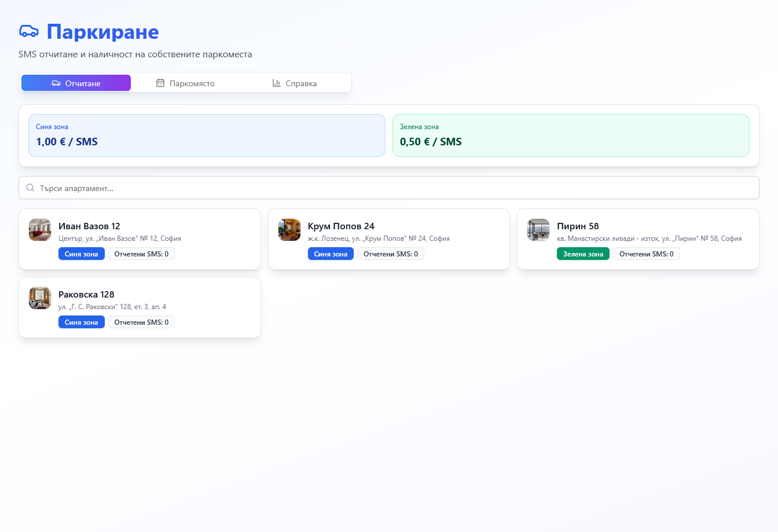This screenshot has width=778, height=532.
Task: Click the calendar icon in the Паркомясто tab
Action: (160, 83)
